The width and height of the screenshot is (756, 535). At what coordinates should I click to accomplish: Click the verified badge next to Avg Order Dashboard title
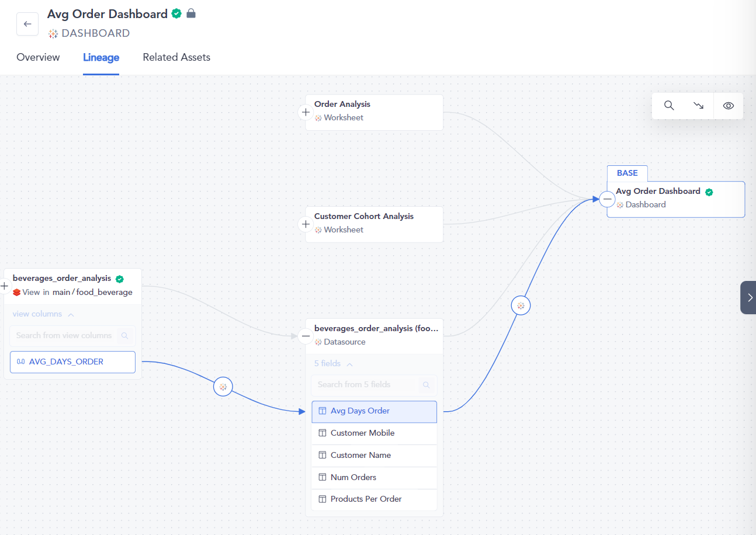pos(175,13)
